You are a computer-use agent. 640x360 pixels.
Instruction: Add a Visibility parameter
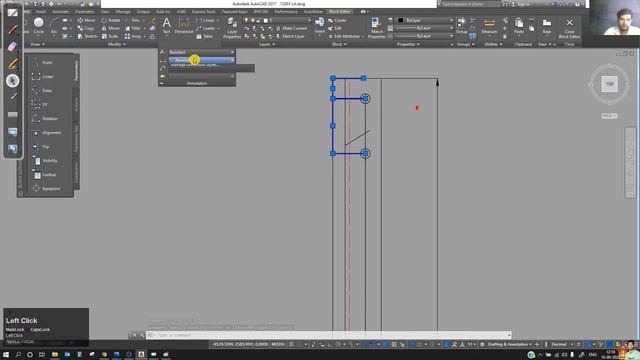click(x=45, y=161)
